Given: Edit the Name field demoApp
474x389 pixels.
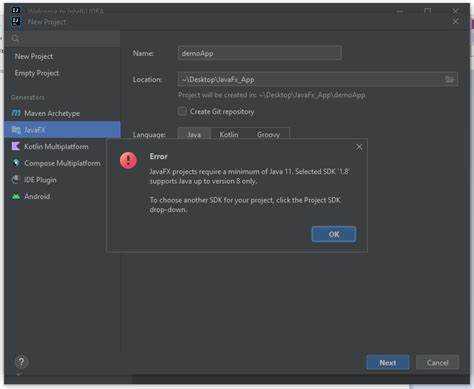Looking at the screenshot, I should coord(260,53).
